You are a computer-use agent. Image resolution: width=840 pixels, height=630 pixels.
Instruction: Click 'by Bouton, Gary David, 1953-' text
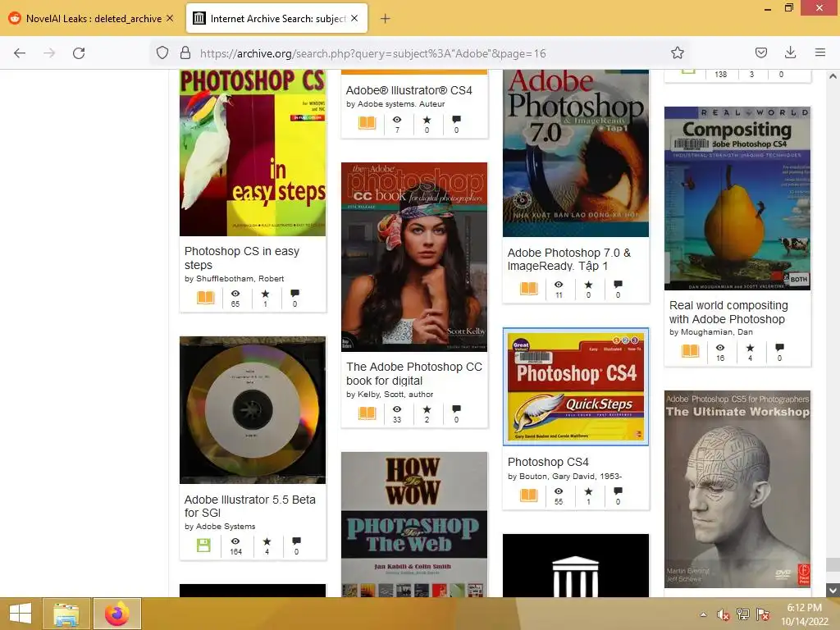[564, 477]
